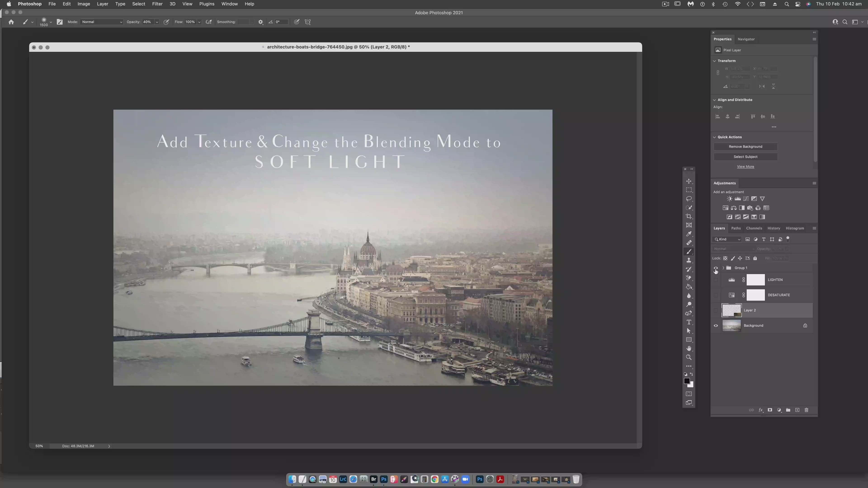Click the create new layer icon
The height and width of the screenshot is (488, 868).
797,410
